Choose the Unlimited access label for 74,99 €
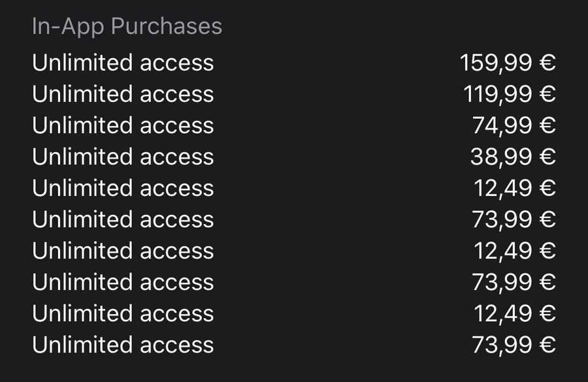The image size is (588, 382). point(123,125)
